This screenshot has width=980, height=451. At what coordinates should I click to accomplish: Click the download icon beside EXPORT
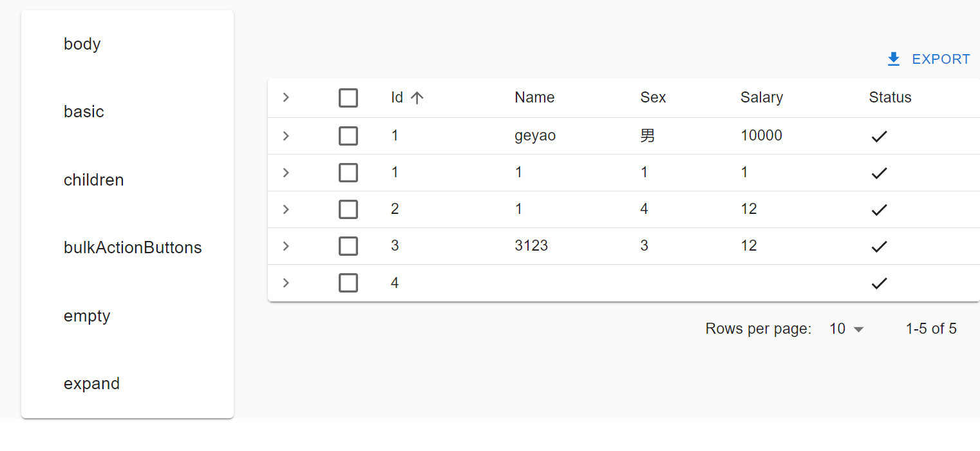pyautogui.click(x=893, y=59)
